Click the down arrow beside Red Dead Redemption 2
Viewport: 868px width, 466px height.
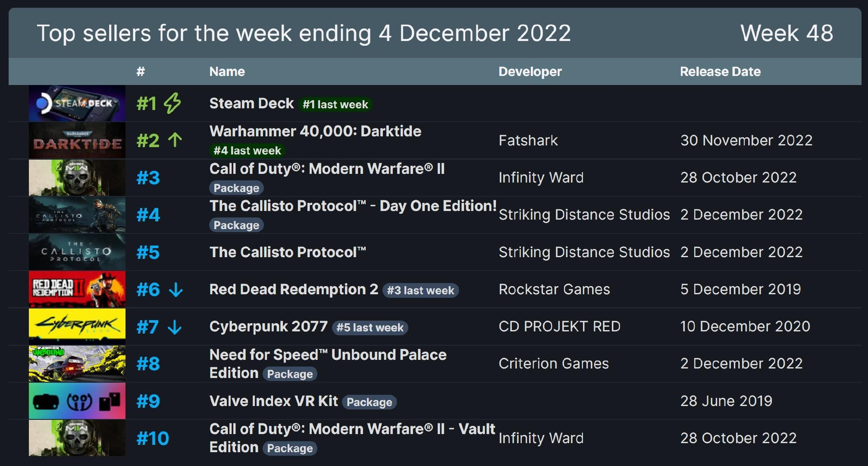tap(176, 289)
